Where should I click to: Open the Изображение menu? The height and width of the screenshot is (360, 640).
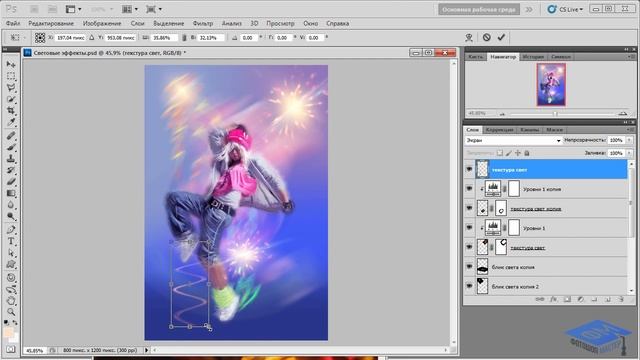pyautogui.click(x=102, y=23)
